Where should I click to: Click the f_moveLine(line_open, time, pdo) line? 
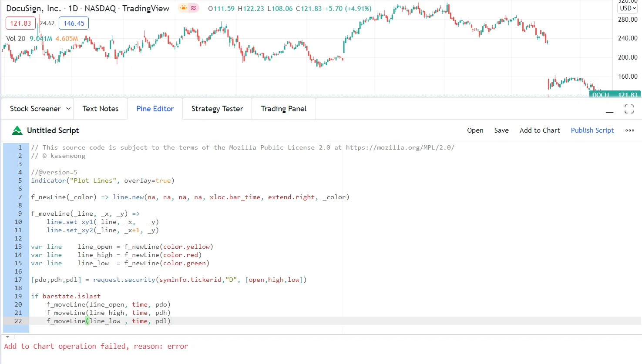point(108,305)
